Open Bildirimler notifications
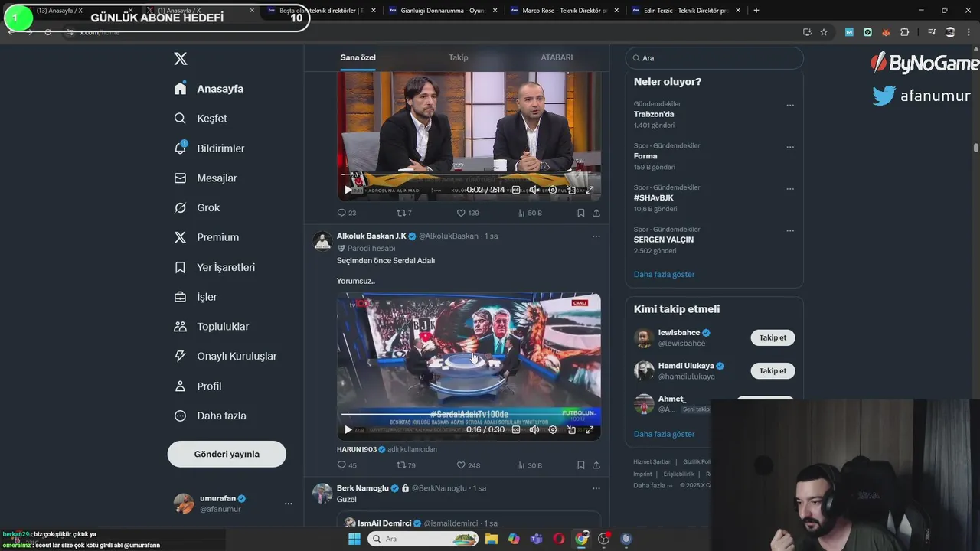 pyautogui.click(x=209, y=148)
